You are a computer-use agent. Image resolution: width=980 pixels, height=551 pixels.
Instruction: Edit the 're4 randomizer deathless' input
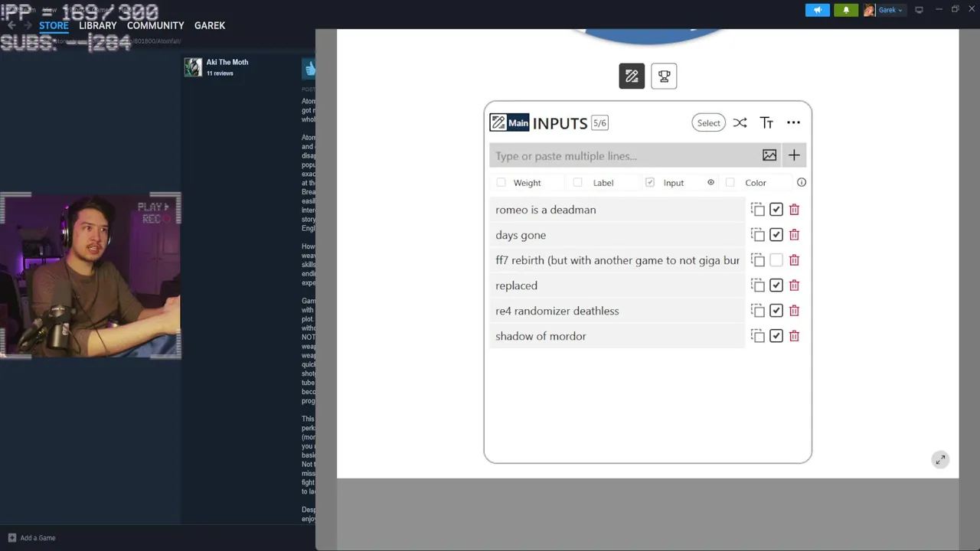click(617, 311)
